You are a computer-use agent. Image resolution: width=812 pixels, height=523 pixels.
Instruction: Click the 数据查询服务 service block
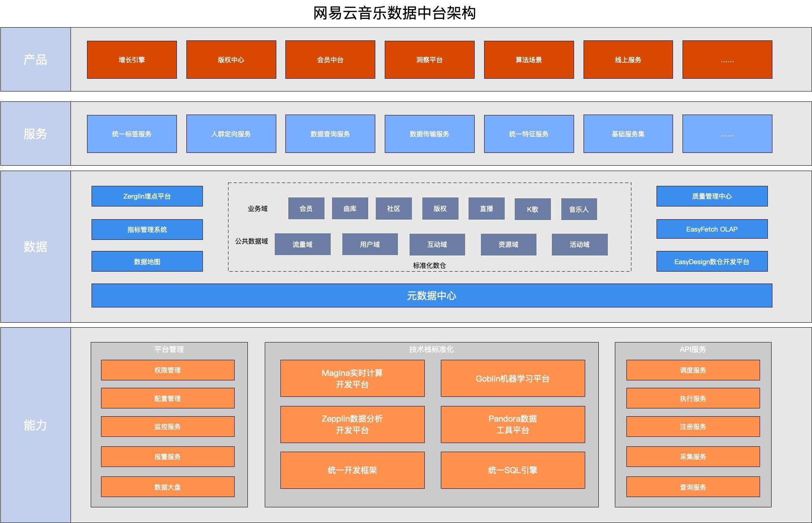coord(330,134)
